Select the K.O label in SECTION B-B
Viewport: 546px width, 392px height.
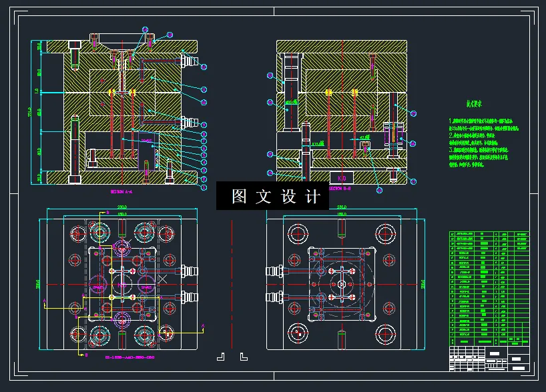[x=342, y=178]
